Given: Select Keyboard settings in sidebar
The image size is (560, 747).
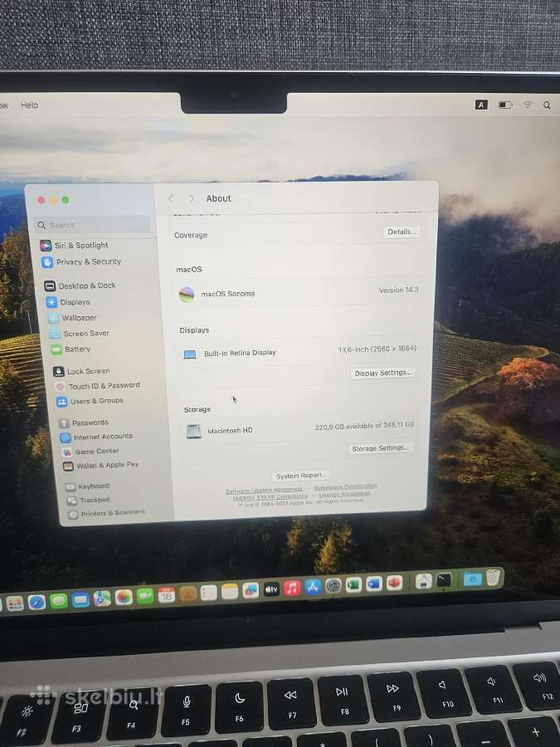Looking at the screenshot, I should (88, 486).
